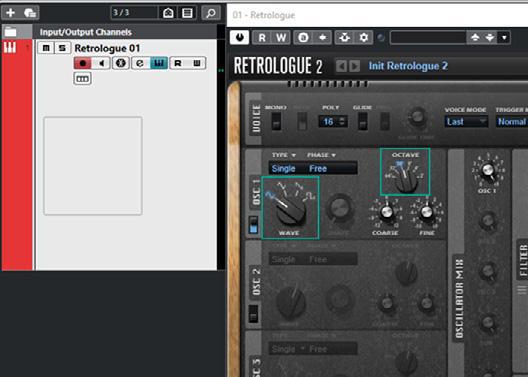Click the OSC 1 OCTAVE selector knob
This screenshot has width=528, height=377.
click(x=406, y=180)
